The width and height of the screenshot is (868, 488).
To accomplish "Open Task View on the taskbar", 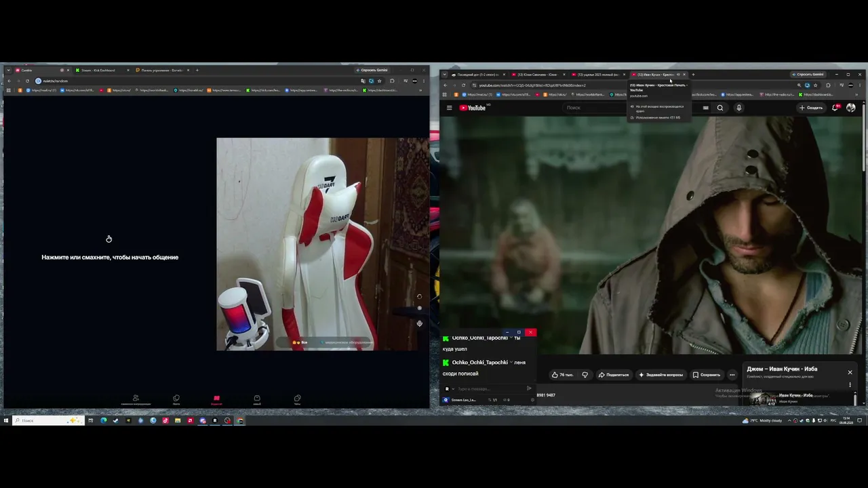I will pyautogui.click(x=90, y=420).
